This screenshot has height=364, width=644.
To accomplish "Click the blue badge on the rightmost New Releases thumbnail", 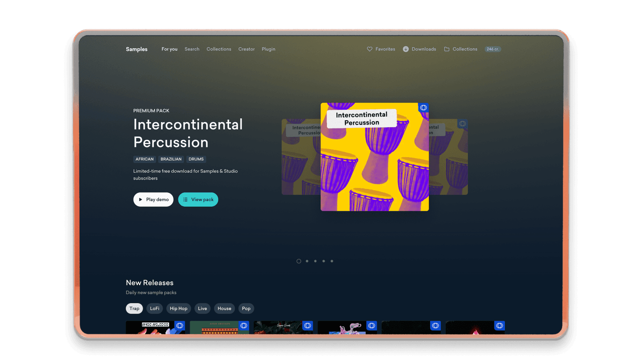I will point(500,325).
